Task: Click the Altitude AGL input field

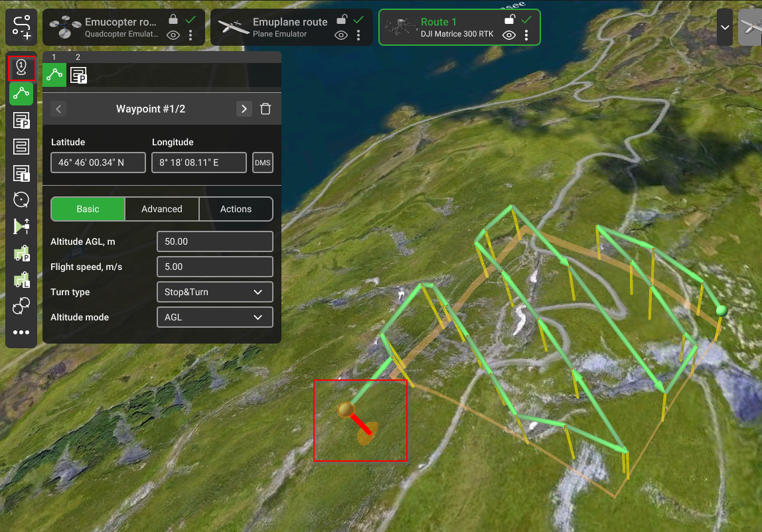Action: point(214,241)
